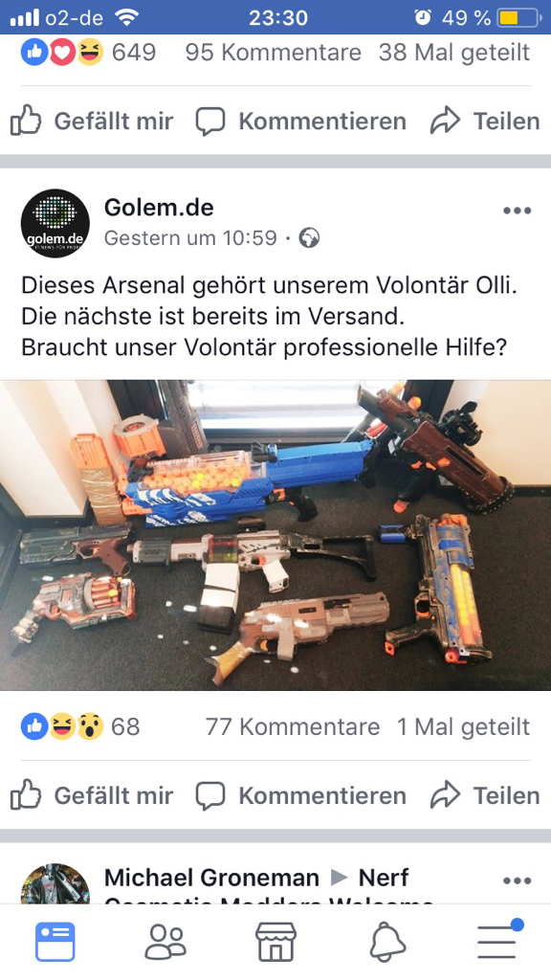The image size is (551, 980).
Task: Open the Friends tab icon
Action: coord(165,942)
